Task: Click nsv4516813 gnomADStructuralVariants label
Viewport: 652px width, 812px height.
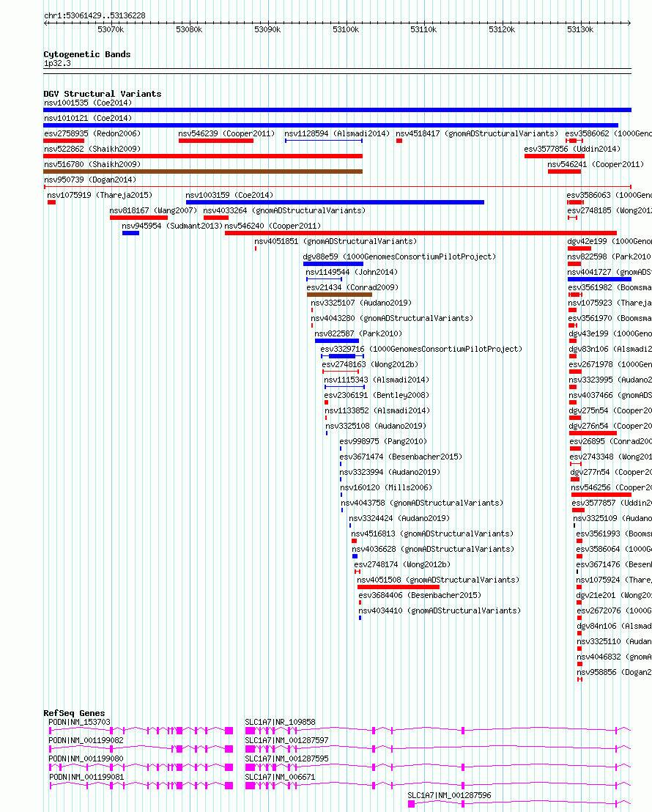Action: (432, 534)
